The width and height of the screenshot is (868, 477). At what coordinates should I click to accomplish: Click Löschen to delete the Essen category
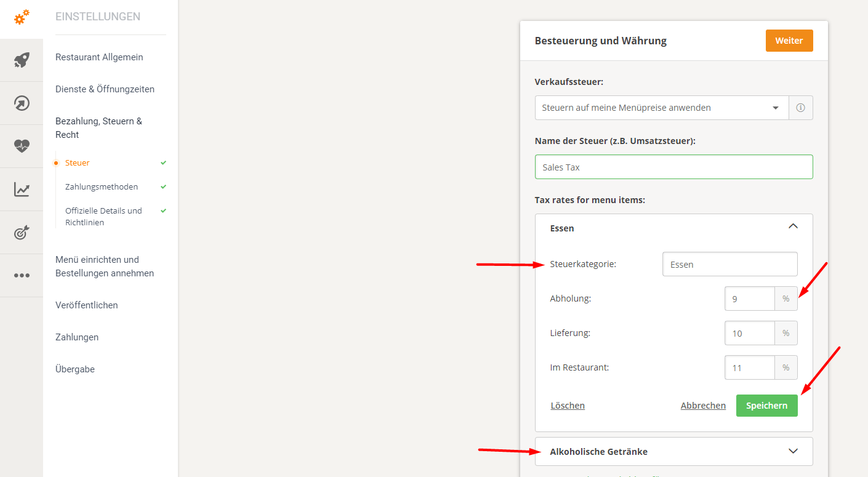click(x=568, y=405)
